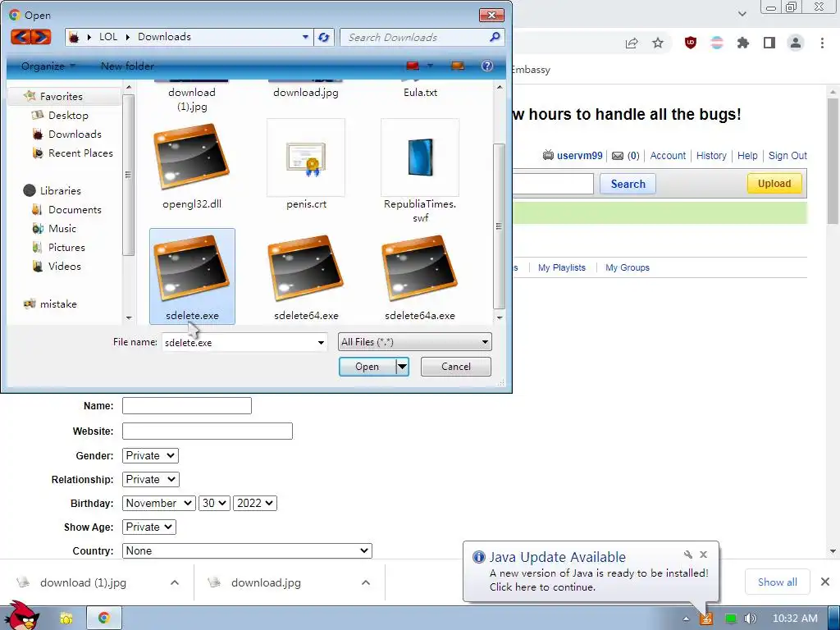Select the sdelete64a.exe file icon
This screenshot has height=630, width=840.
(420, 268)
